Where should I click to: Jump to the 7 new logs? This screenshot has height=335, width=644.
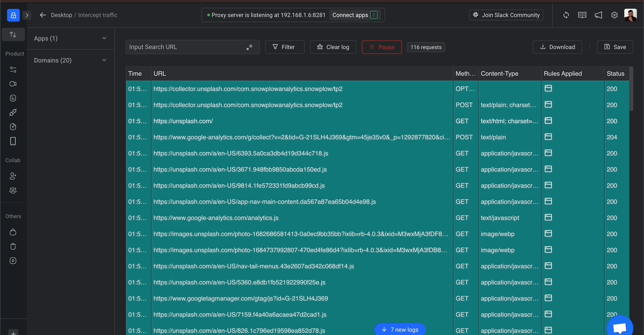[400, 330]
